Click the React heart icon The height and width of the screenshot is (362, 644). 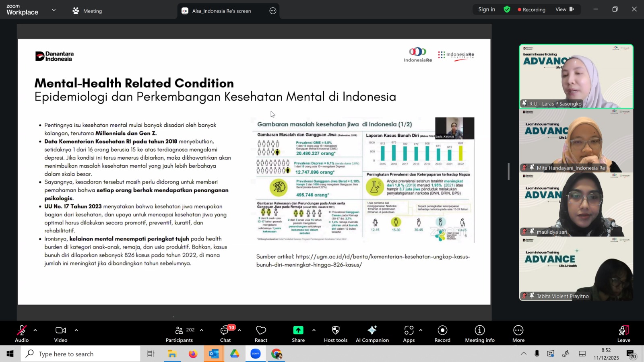pos(261,333)
